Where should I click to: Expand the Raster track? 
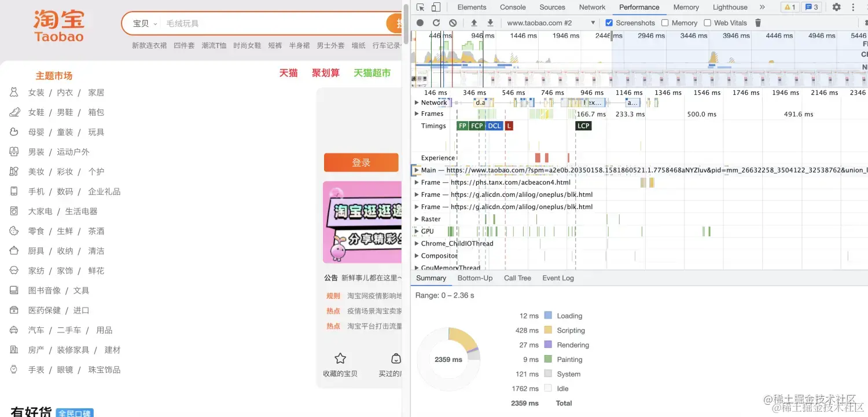click(x=417, y=219)
